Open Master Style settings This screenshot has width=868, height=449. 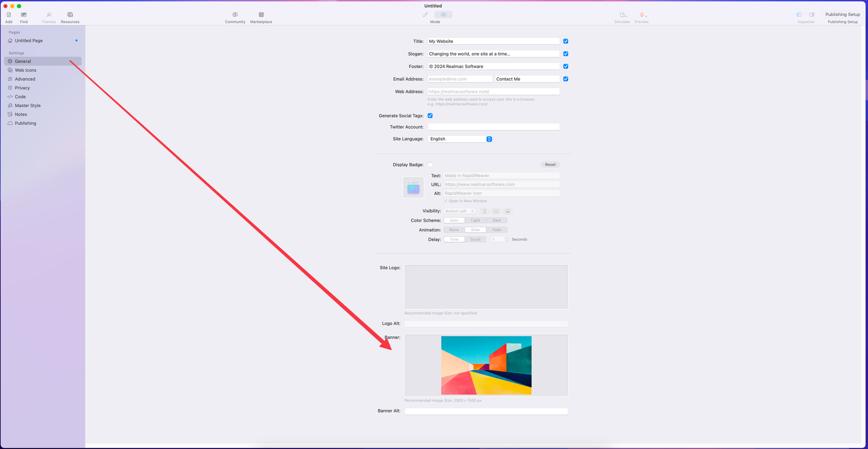[42, 105]
